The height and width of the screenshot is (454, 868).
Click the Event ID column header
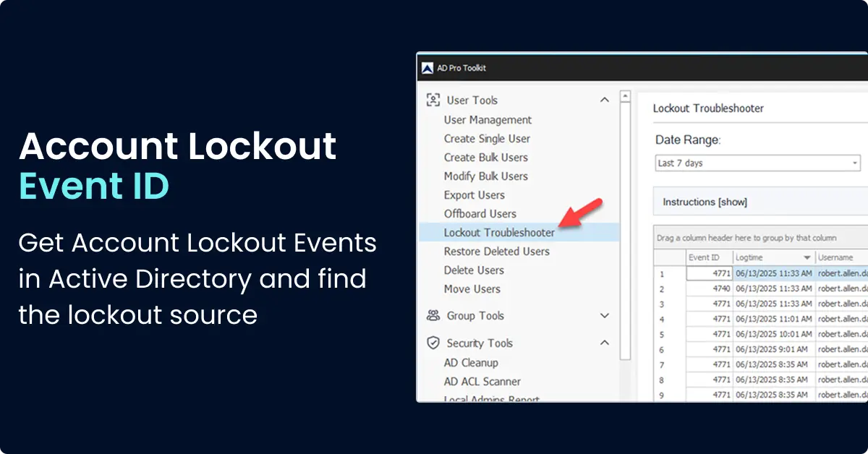click(708, 257)
